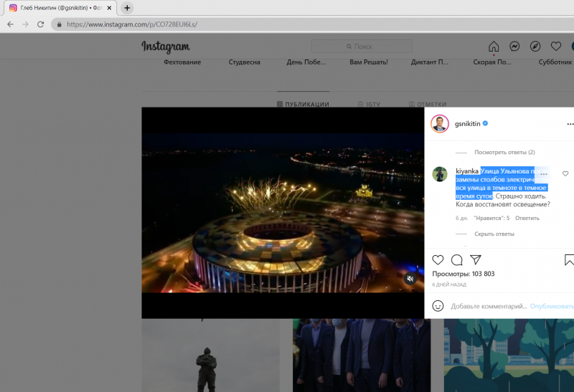Open the Вам Решать! highlight
The height and width of the screenshot is (392, 574).
tap(369, 62)
